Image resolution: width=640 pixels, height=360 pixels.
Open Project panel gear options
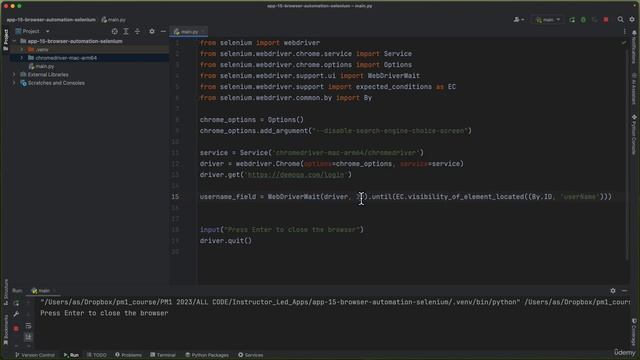coord(152,31)
